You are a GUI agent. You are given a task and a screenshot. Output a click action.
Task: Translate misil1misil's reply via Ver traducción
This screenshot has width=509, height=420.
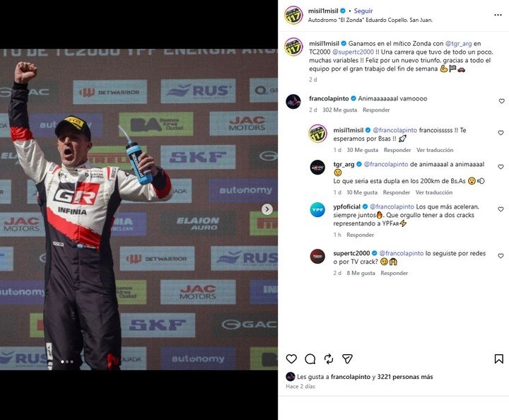pos(435,150)
